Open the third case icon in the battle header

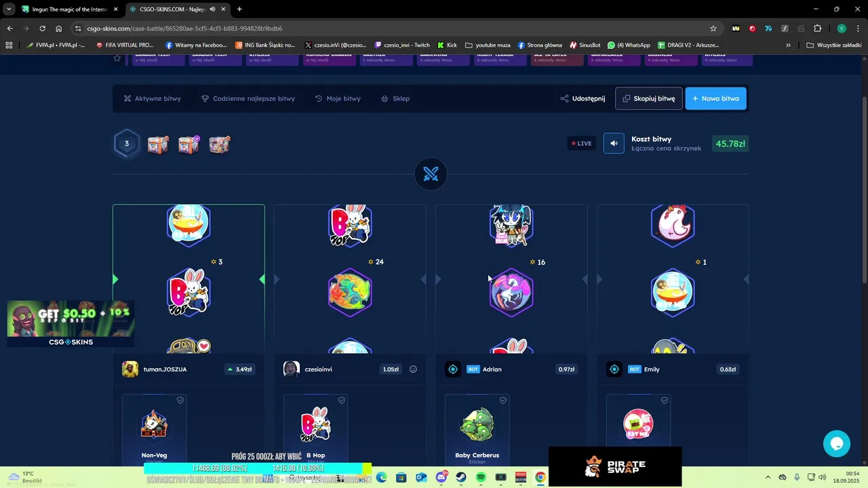pos(220,144)
